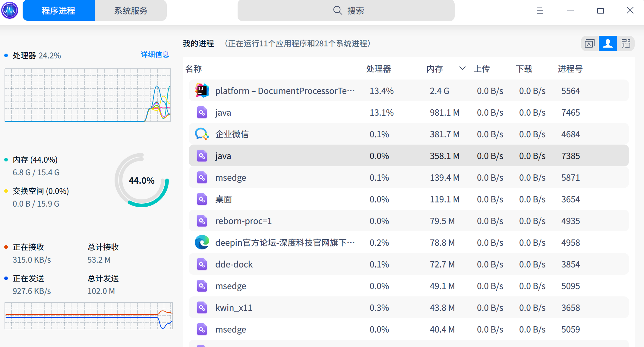644x347 pixels.
Task: Select the 程序进程 tab
Action: point(58,11)
